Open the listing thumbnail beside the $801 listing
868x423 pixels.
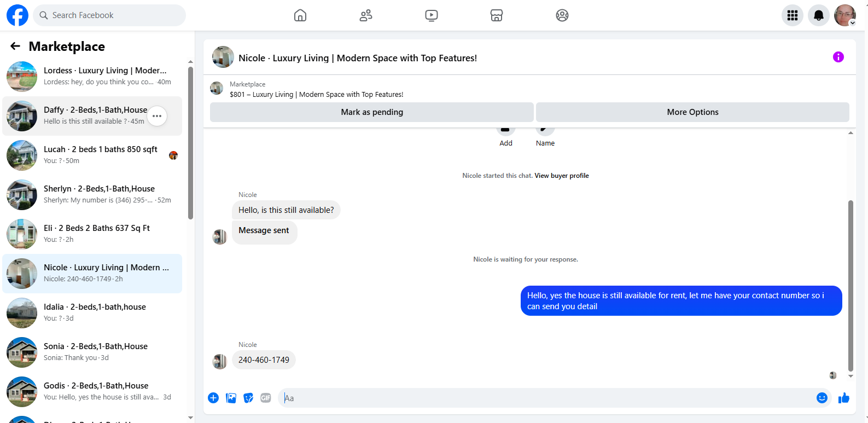(217, 88)
